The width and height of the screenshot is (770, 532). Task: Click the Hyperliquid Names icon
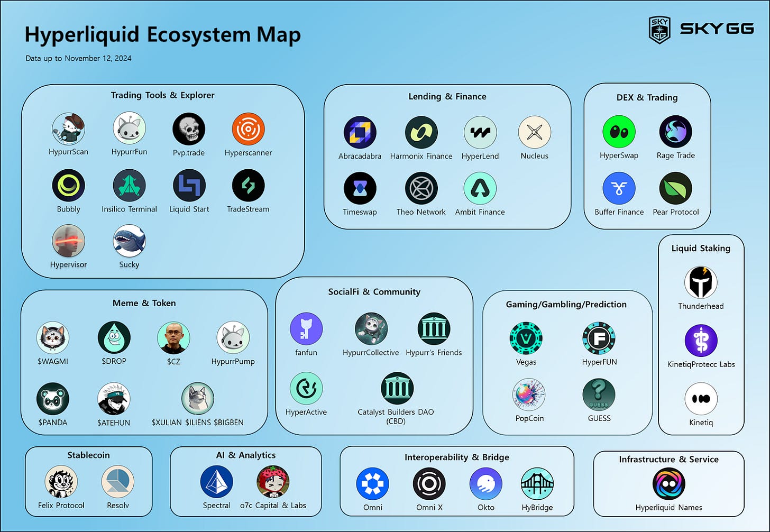[669, 484]
